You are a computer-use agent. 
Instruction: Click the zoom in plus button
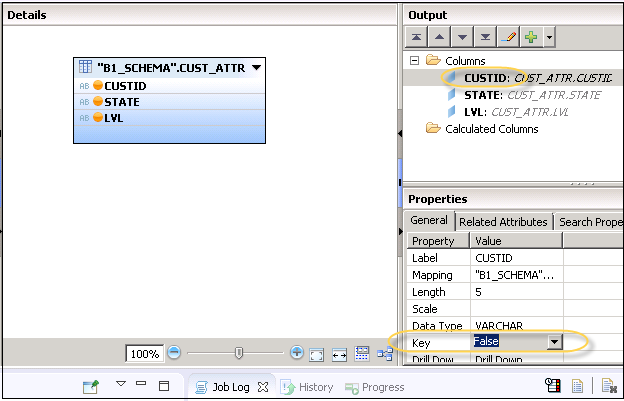click(x=297, y=353)
